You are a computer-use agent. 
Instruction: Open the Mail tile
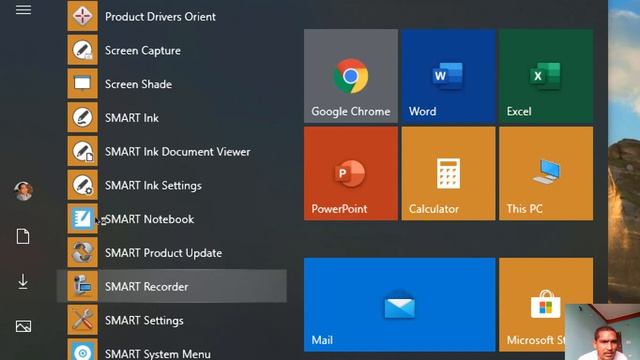pos(400,304)
